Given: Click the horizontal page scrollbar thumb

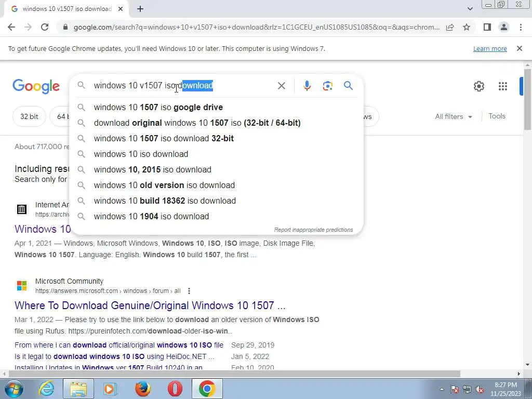Looking at the screenshot, I should tap(234, 374).
